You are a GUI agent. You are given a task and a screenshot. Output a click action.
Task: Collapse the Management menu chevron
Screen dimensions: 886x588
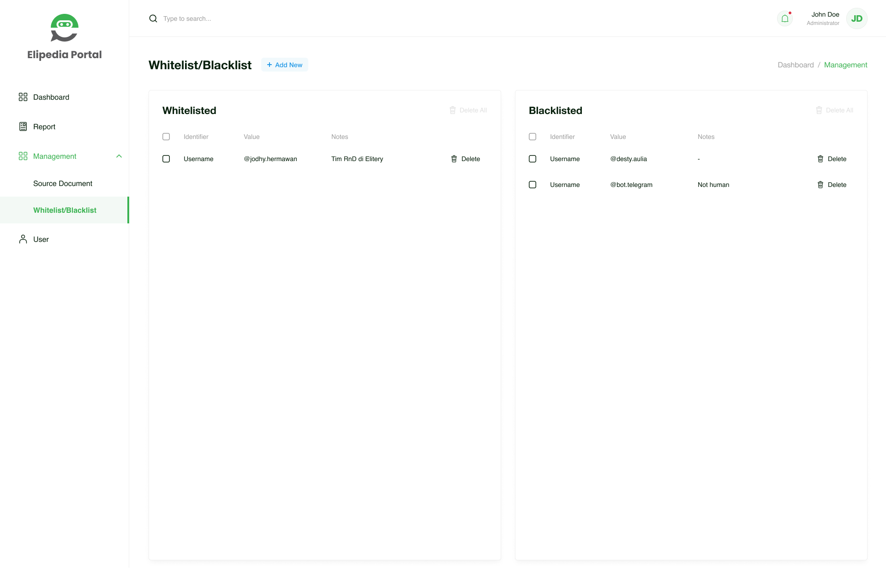[119, 156]
